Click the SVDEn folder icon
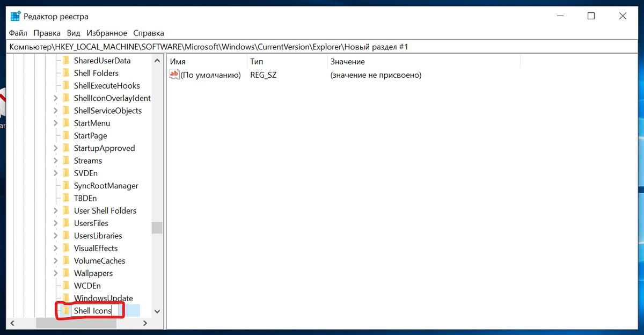This screenshot has height=335, width=644. [66, 173]
